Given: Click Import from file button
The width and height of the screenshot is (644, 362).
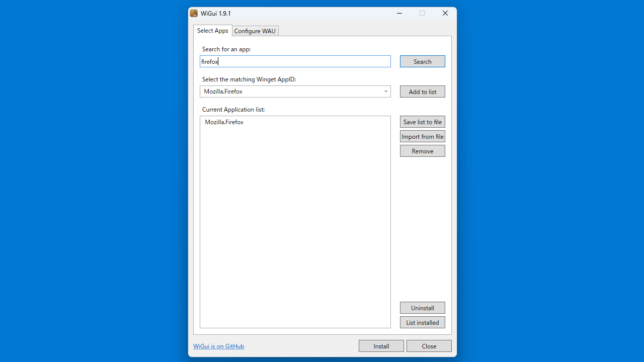Looking at the screenshot, I should [x=423, y=136].
